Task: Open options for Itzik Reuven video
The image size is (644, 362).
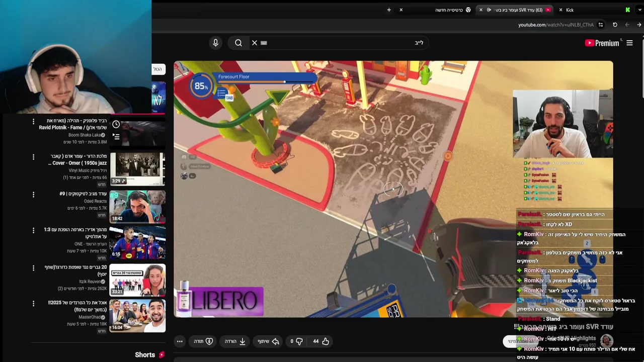Action: [x=33, y=268]
